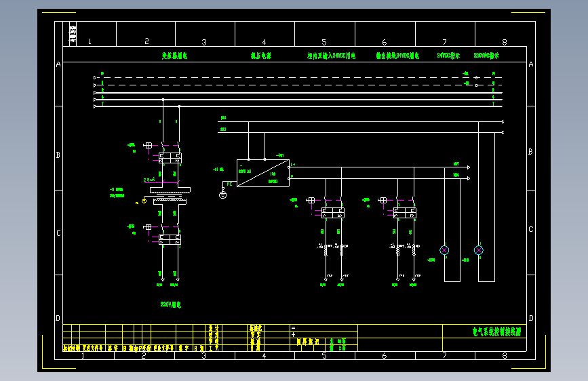Click the 输出模块24VDC用电 heading

(x=397, y=56)
